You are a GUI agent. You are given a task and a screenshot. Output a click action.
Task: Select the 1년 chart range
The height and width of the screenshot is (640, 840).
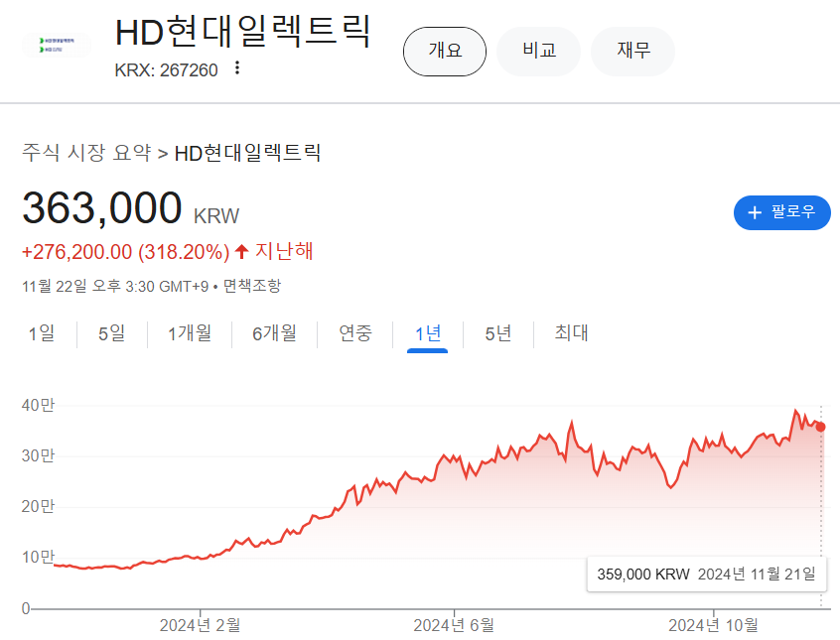428,333
